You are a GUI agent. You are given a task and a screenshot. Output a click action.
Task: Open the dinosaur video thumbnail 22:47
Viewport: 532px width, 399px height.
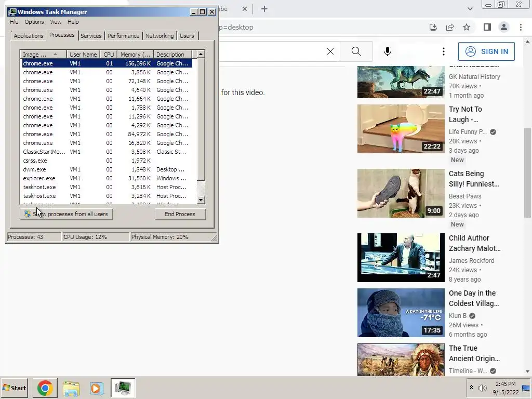(x=401, y=82)
